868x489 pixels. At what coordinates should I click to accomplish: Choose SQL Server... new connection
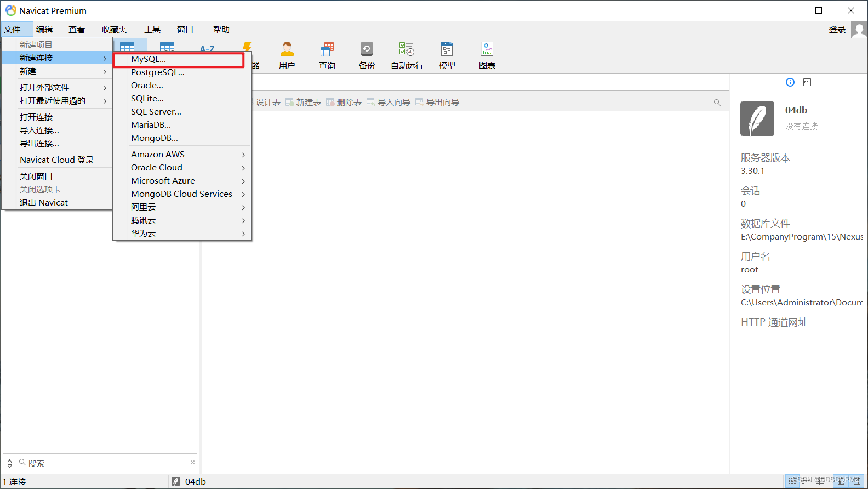182,112
